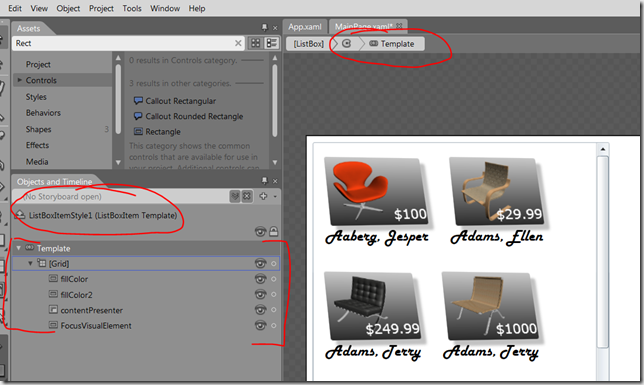Expand the Controls category arrow

19,80
